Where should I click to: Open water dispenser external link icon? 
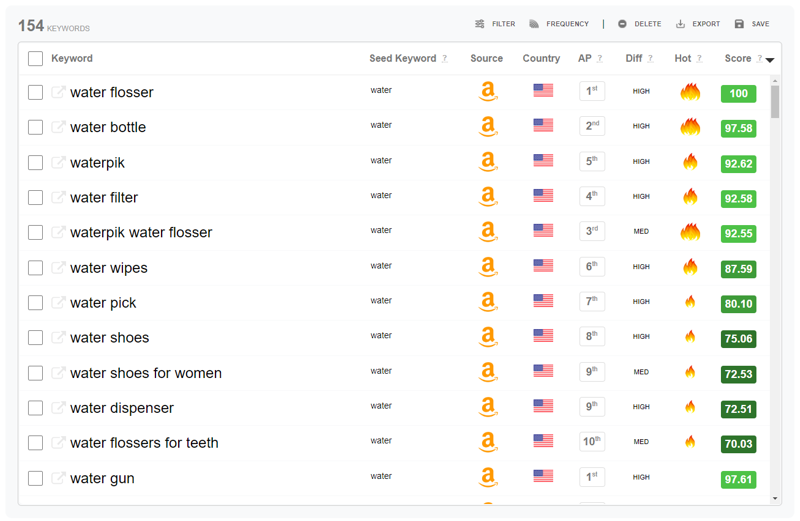[x=58, y=407]
